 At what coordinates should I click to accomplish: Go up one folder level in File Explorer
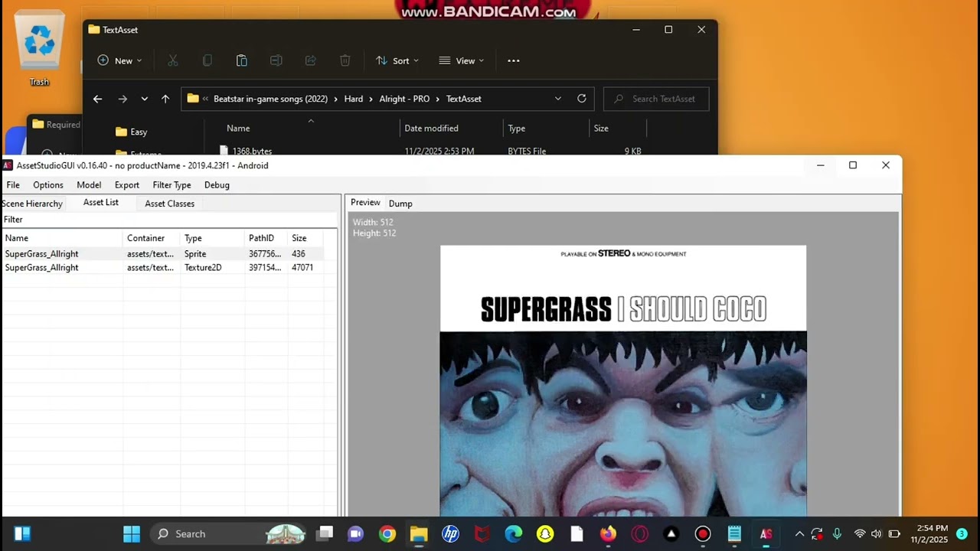point(165,99)
